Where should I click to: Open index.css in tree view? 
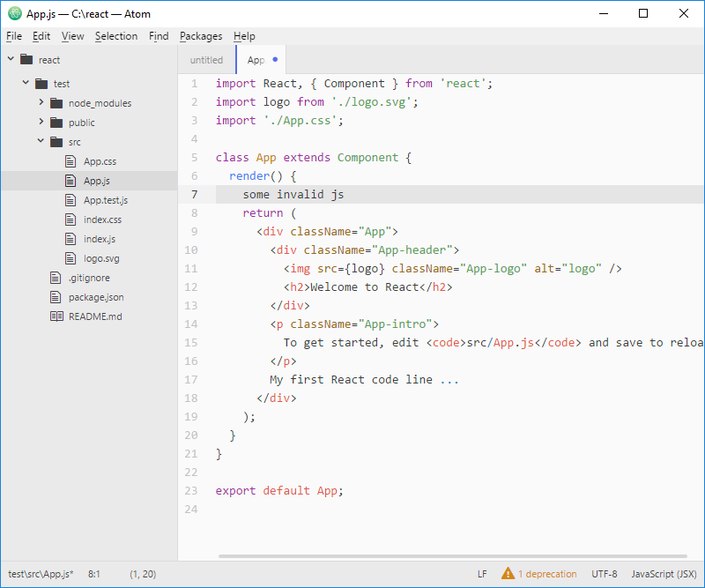pos(102,220)
